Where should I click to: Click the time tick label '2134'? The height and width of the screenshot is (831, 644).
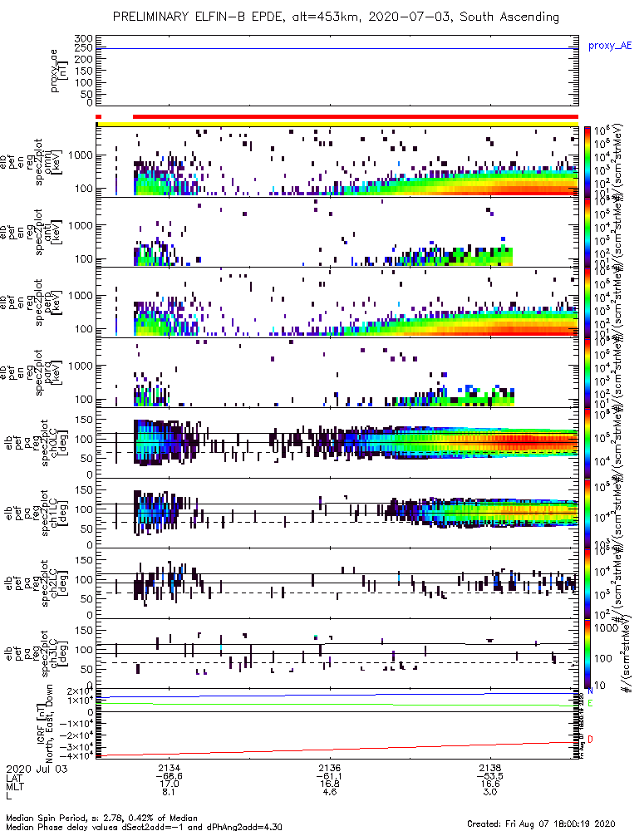pos(169,768)
